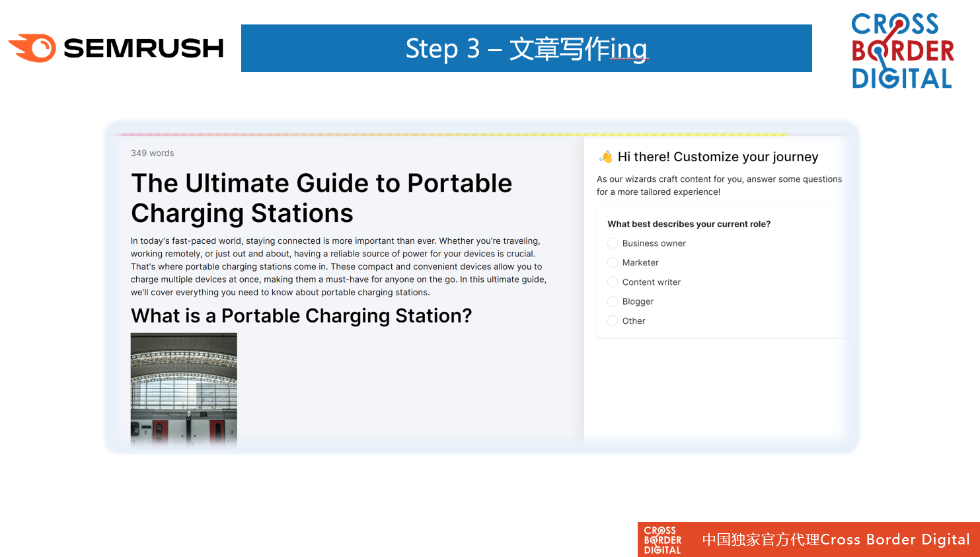Image resolution: width=980 pixels, height=557 pixels.
Task: Click into the intro paragraph text
Action: (x=338, y=267)
